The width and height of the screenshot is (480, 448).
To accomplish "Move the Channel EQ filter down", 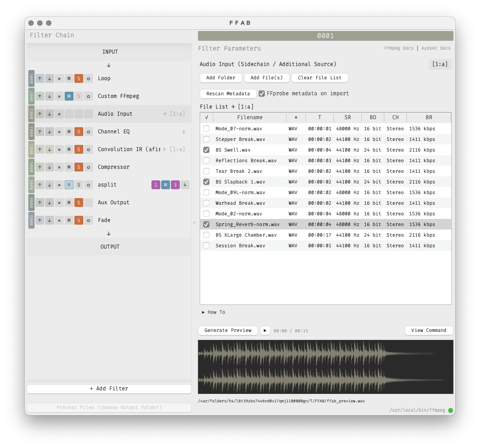I will click(x=50, y=132).
